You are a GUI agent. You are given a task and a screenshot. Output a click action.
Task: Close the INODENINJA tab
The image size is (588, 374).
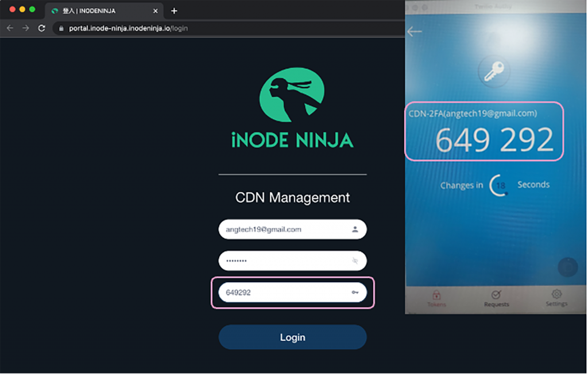[x=155, y=11]
